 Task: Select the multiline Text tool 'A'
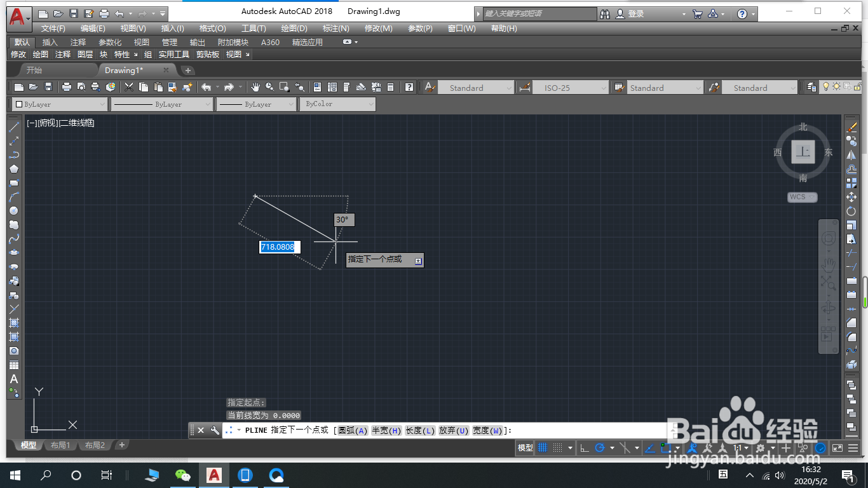point(14,379)
